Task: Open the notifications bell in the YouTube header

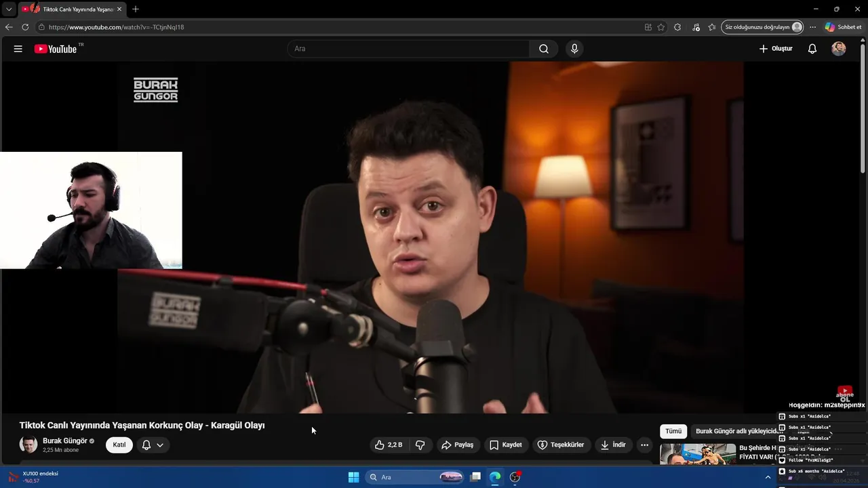Action: click(x=812, y=49)
